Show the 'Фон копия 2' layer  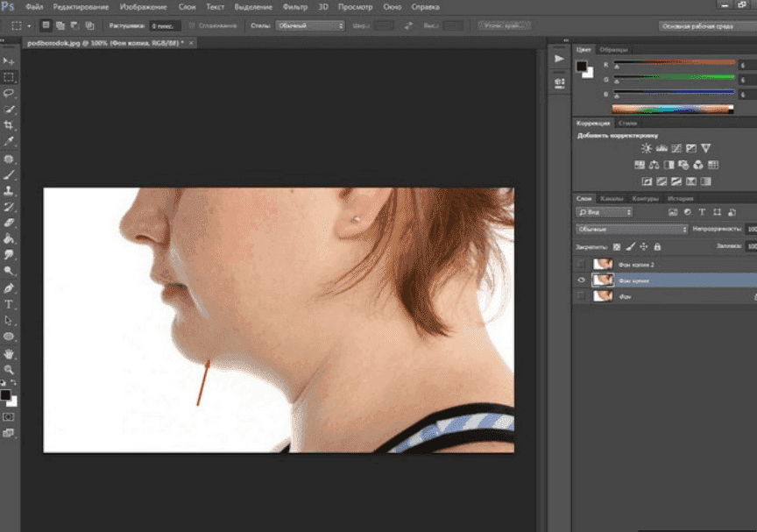[581, 264]
